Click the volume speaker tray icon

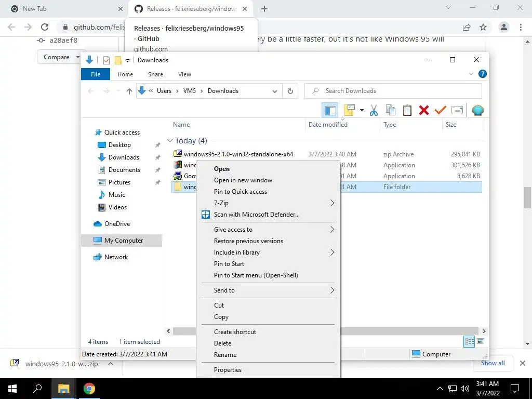[465, 389]
